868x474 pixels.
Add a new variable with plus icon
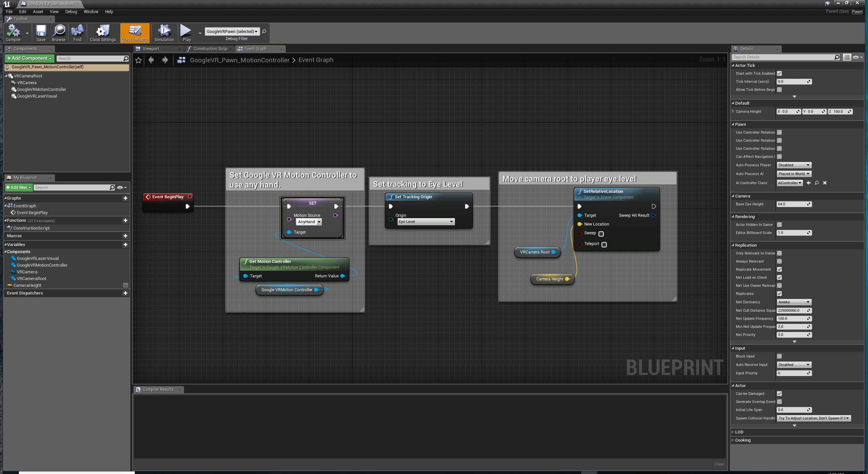tap(125, 245)
